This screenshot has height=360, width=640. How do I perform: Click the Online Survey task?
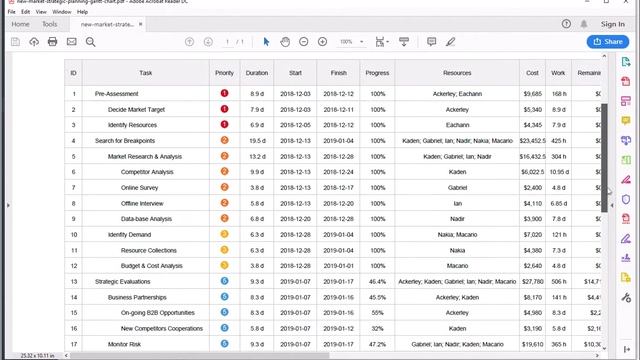pyautogui.click(x=139, y=188)
